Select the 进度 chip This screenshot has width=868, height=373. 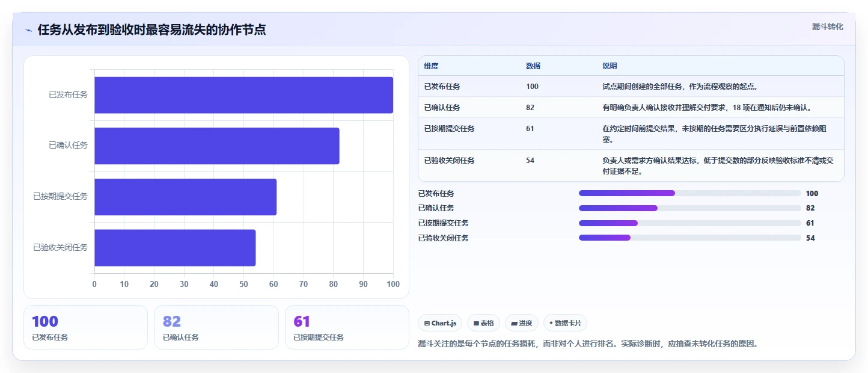click(522, 323)
